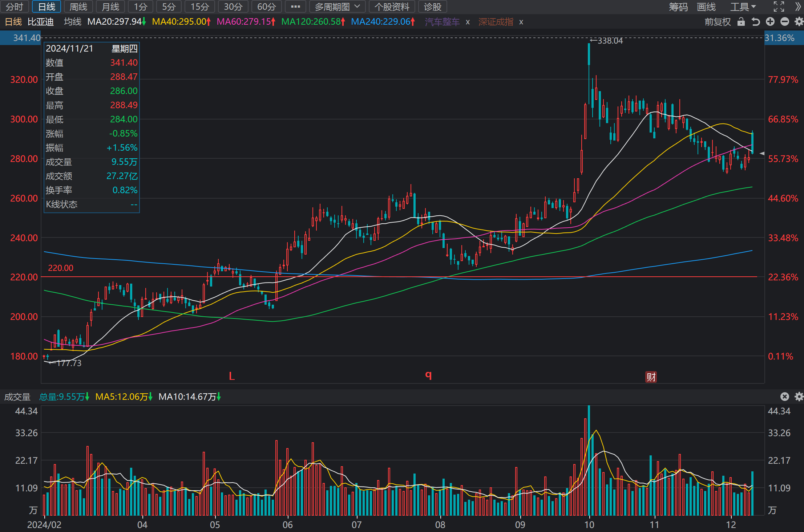Switch to 月线 monthly chart
This screenshot has height=532, width=804.
click(110, 7)
